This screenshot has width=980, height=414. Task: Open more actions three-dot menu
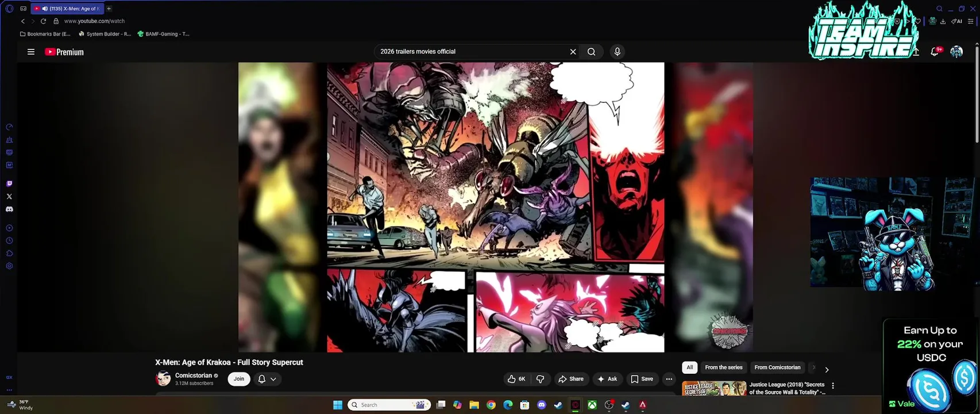point(669,379)
